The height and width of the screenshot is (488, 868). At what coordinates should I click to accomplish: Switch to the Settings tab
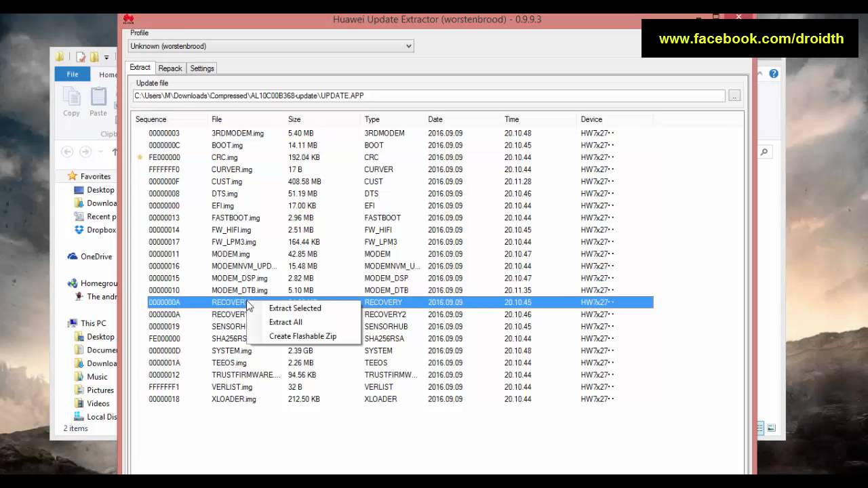(x=202, y=68)
